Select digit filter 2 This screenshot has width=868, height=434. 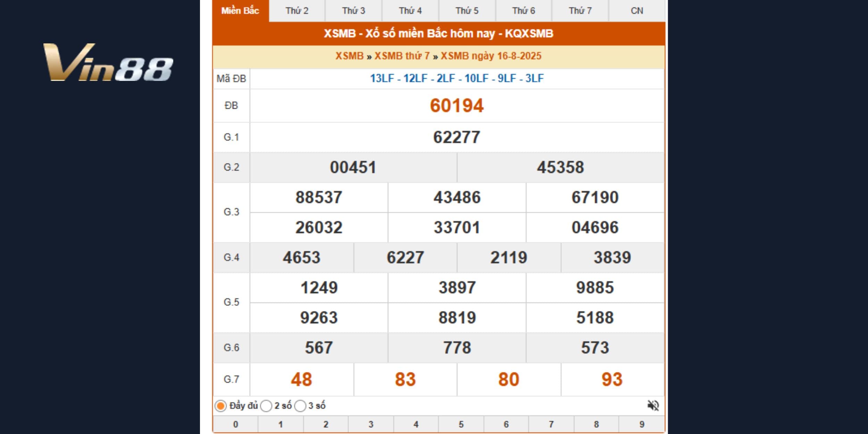326,424
